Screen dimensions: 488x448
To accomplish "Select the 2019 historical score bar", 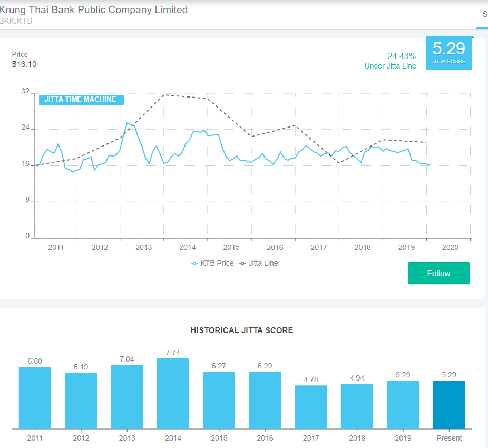I will pyautogui.click(x=403, y=405).
